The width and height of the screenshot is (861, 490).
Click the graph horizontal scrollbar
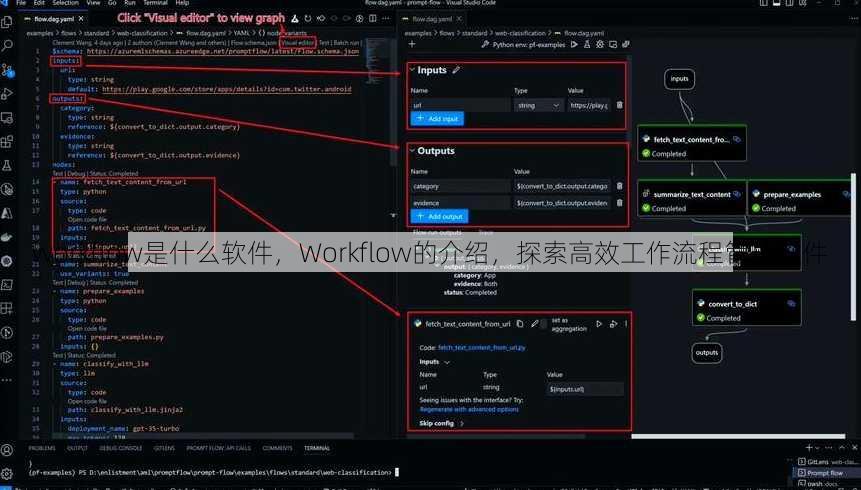coord(740,437)
